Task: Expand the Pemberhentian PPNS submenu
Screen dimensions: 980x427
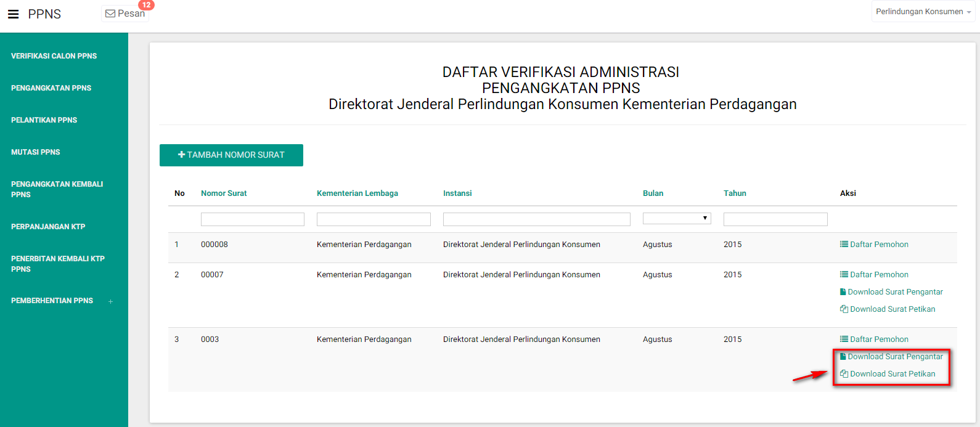Action: pyautogui.click(x=110, y=301)
